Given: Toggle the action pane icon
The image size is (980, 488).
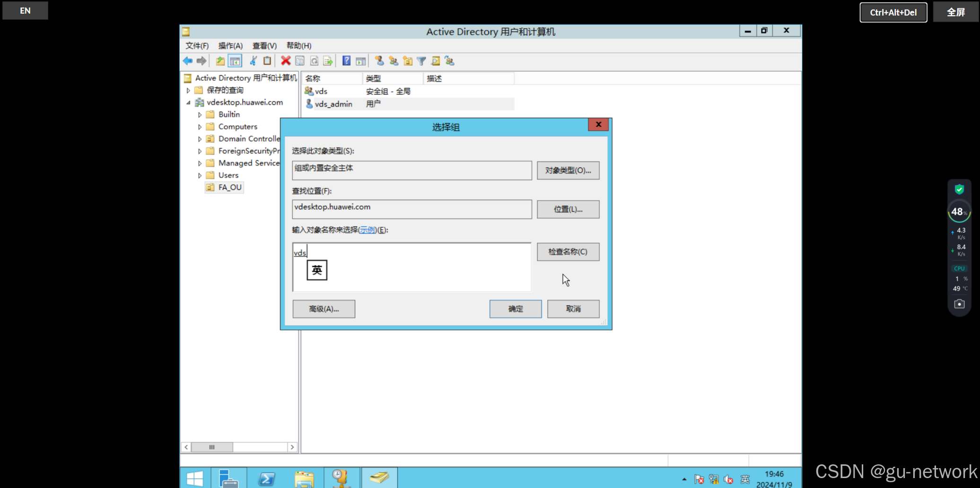Looking at the screenshot, I should click(x=361, y=61).
